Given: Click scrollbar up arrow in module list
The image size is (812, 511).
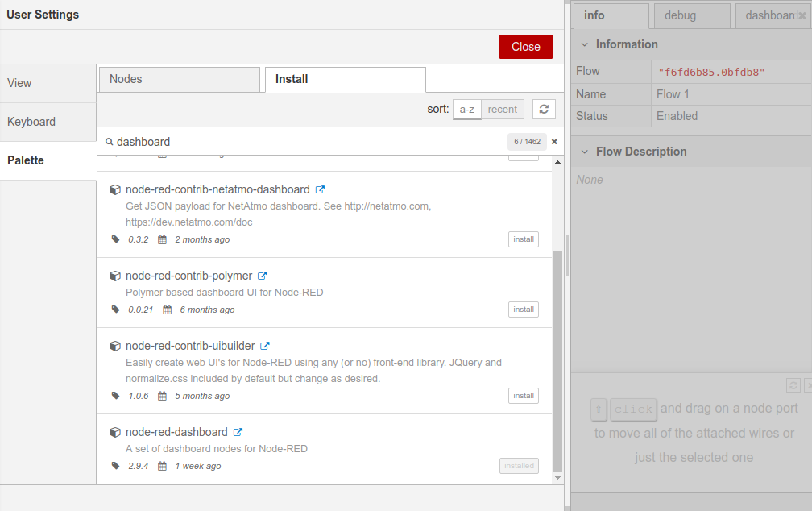Looking at the screenshot, I should [557, 162].
